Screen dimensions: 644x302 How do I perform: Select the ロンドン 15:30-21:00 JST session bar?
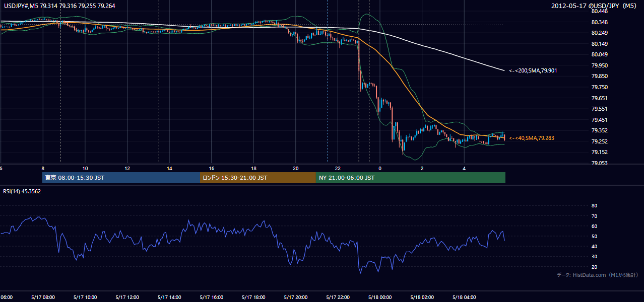(258, 178)
